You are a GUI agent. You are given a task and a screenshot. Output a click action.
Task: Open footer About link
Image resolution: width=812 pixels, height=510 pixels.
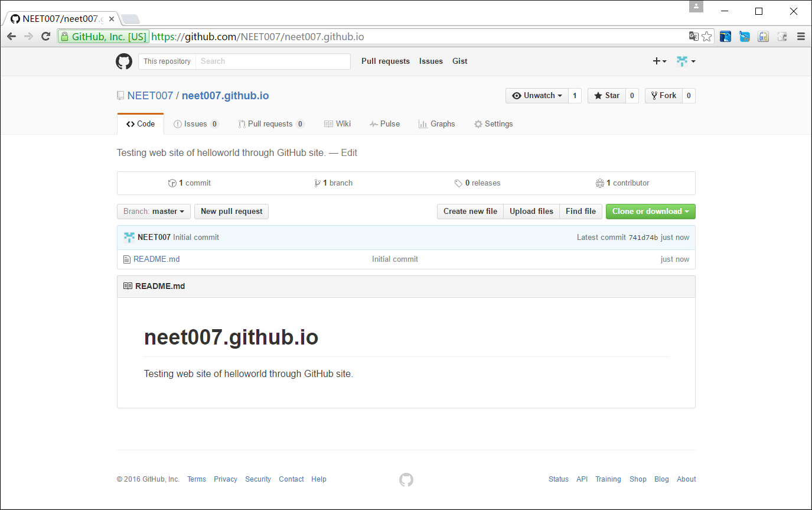(x=686, y=479)
